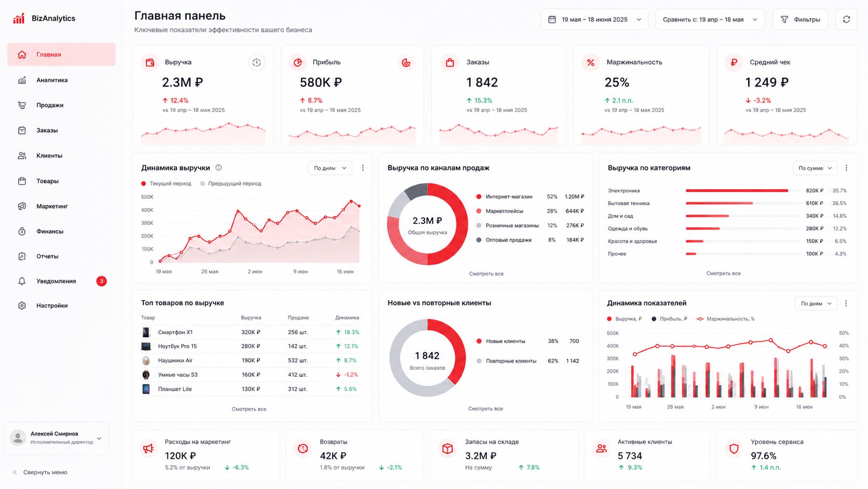
Task: Click the Фильтры button
Action: pos(801,19)
